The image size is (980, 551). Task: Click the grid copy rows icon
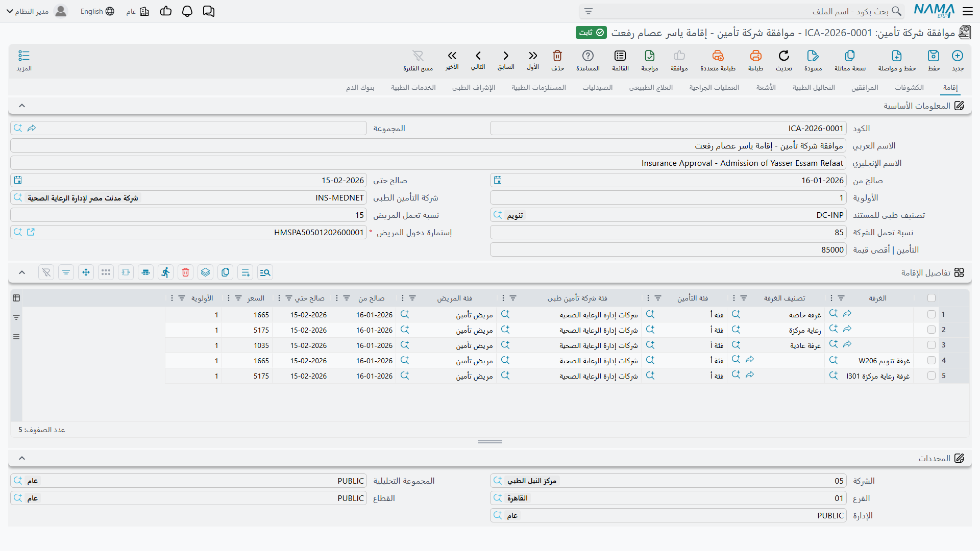[x=226, y=272]
